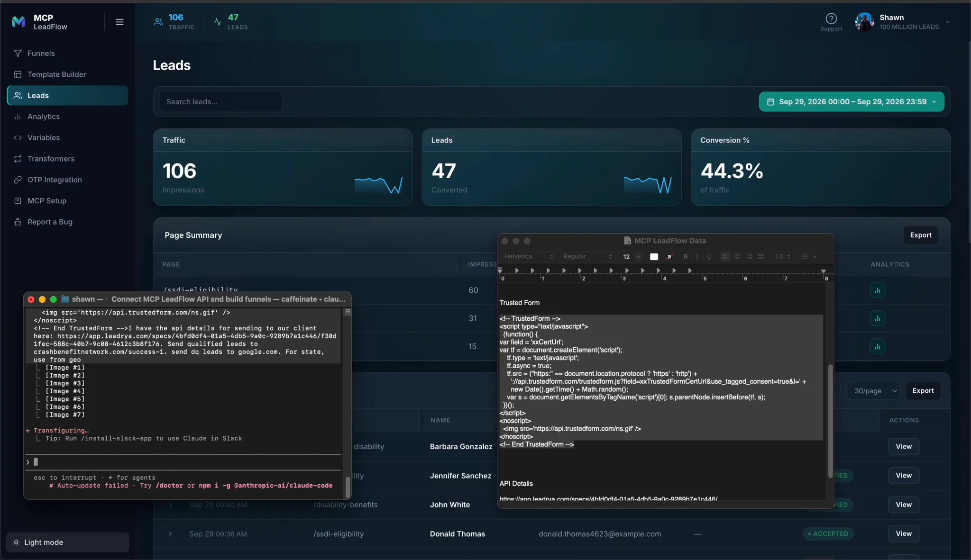The image size is (971, 560).
Task: Export the Page Summary table
Action: pos(921,235)
